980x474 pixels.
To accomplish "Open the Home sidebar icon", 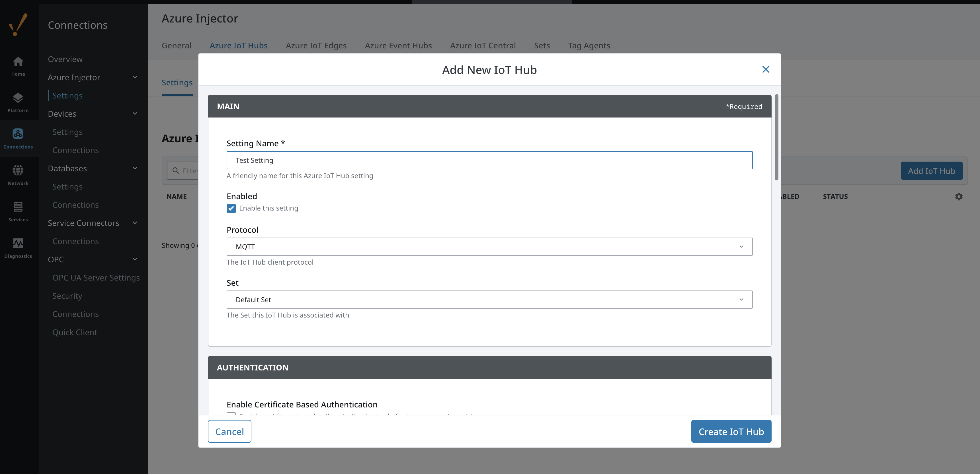I will (x=18, y=66).
